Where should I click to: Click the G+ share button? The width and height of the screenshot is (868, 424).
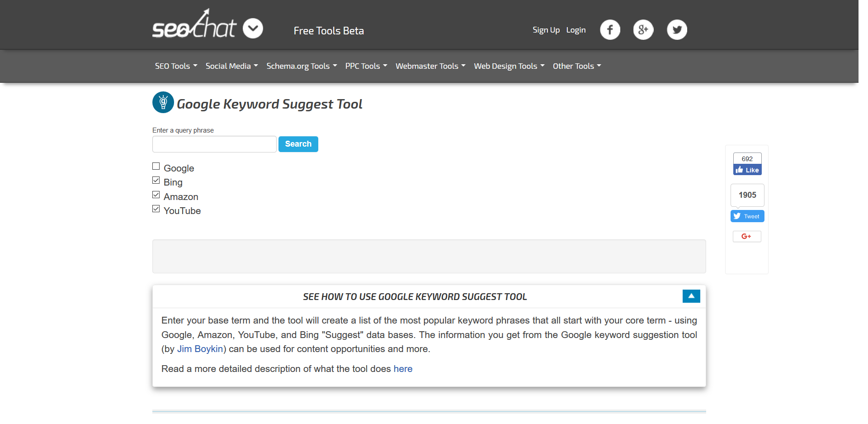click(747, 236)
